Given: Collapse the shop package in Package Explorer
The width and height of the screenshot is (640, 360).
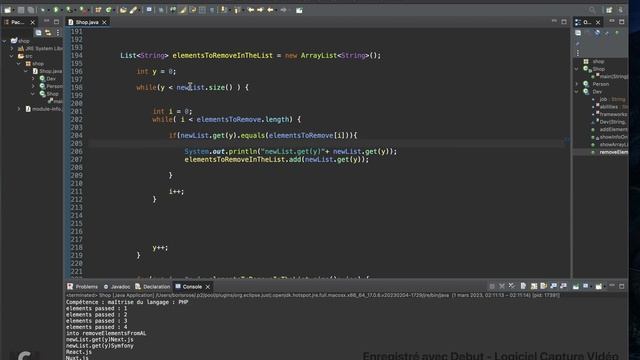Looking at the screenshot, I should 19,64.
